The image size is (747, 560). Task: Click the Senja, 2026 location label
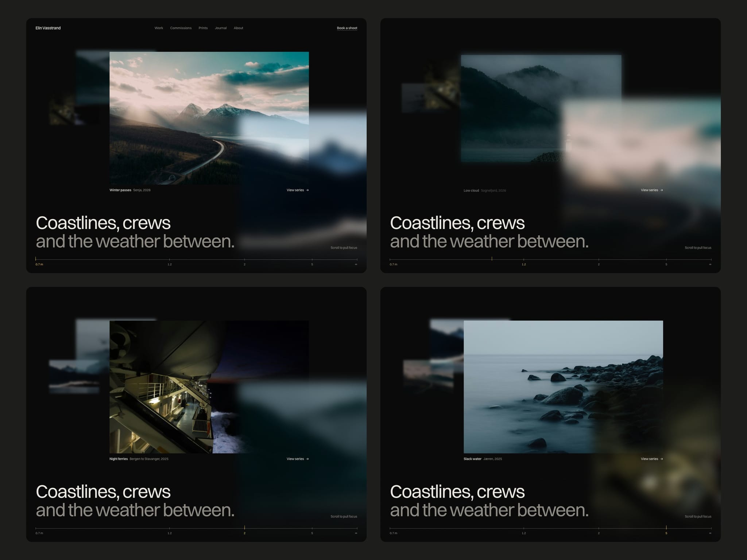(142, 190)
